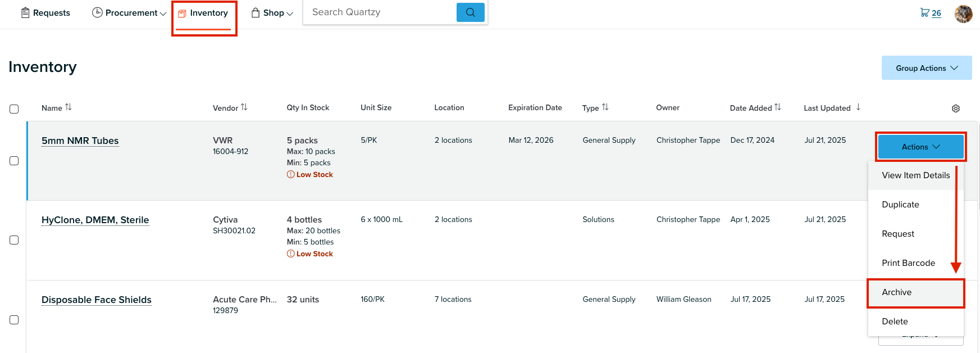Sort by Type column arrows
Screen dimensions: 980x353
coord(605,107)
